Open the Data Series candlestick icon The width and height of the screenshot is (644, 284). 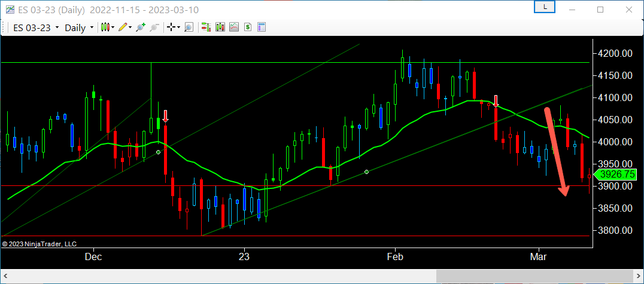[x=220, y=28]
